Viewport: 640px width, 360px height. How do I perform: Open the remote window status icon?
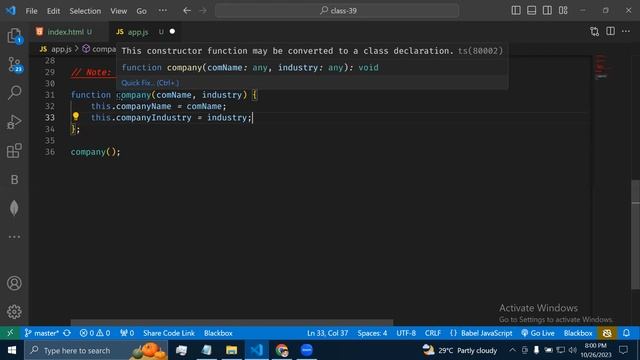coord(10,333)
